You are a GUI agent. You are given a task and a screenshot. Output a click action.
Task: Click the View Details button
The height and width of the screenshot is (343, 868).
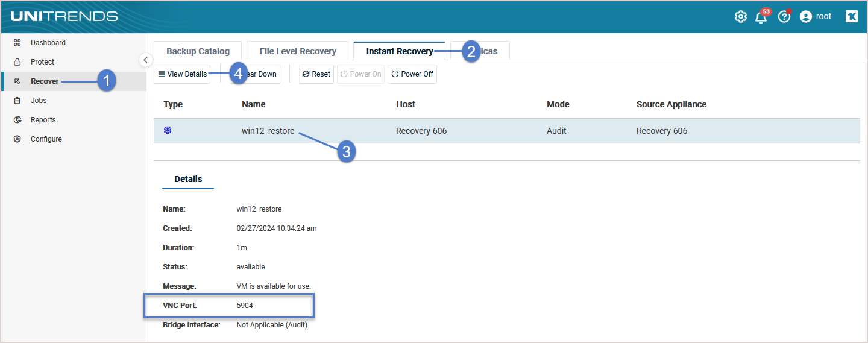pyautogui.click(x=182, y=74)
